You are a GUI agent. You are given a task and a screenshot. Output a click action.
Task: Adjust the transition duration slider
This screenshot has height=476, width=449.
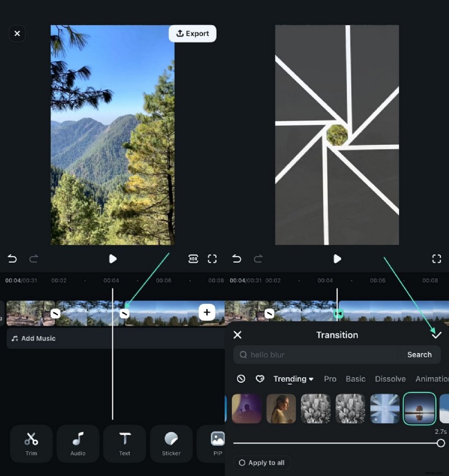(x=441, y=443)
